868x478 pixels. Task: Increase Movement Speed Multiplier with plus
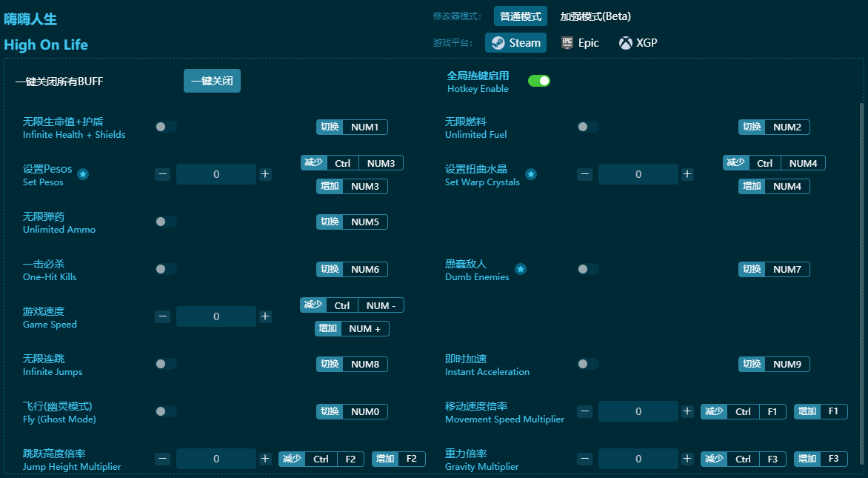click(x=687, y=411)
